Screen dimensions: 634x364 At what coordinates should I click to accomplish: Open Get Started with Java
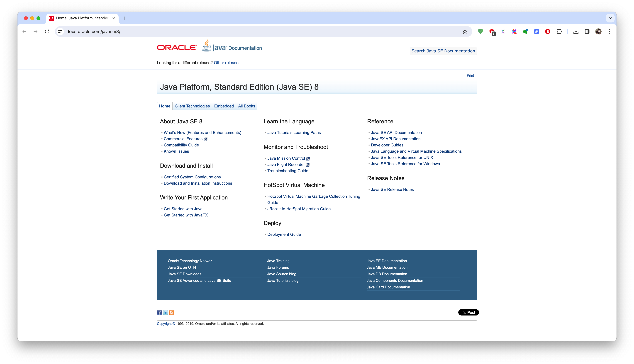coord(183,209)
